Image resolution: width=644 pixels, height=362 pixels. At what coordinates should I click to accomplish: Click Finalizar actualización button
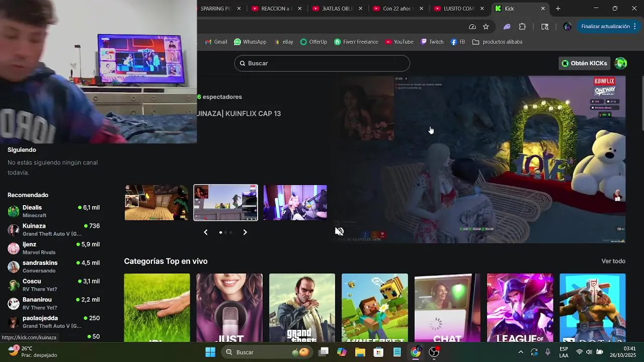[605, 27]
